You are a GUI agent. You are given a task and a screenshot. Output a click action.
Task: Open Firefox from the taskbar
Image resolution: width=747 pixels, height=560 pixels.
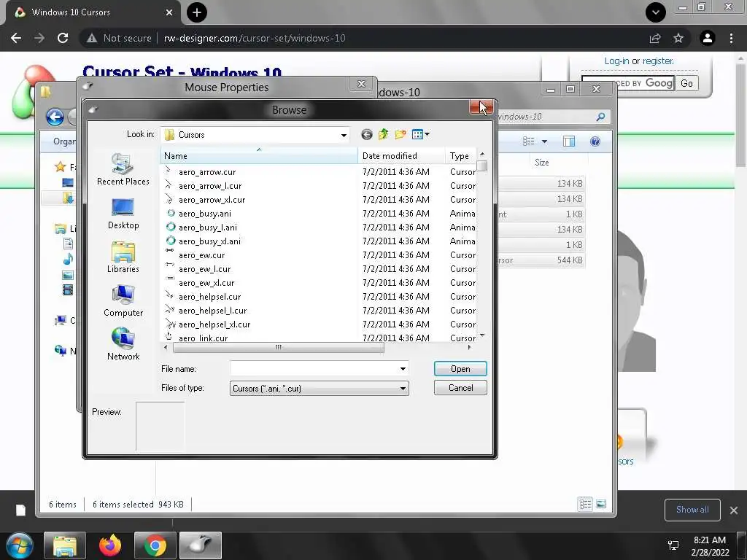(x=110, y=545)
